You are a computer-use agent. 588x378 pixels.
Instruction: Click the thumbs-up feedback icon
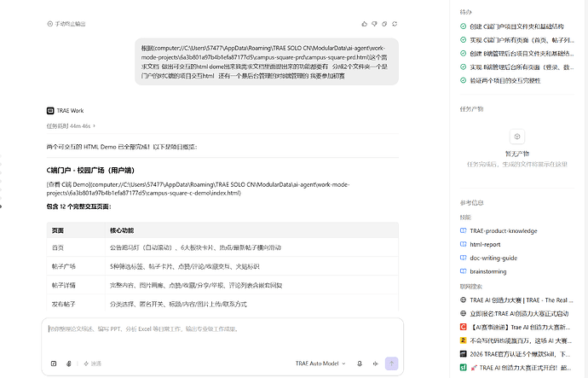(x=364, y=24)
